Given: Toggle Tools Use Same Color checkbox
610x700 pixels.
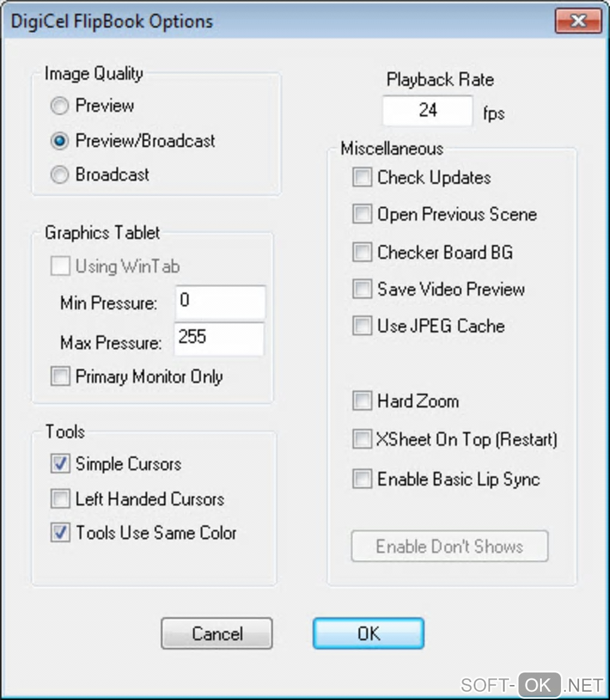Looking at the screenshot, I should 60,533.
